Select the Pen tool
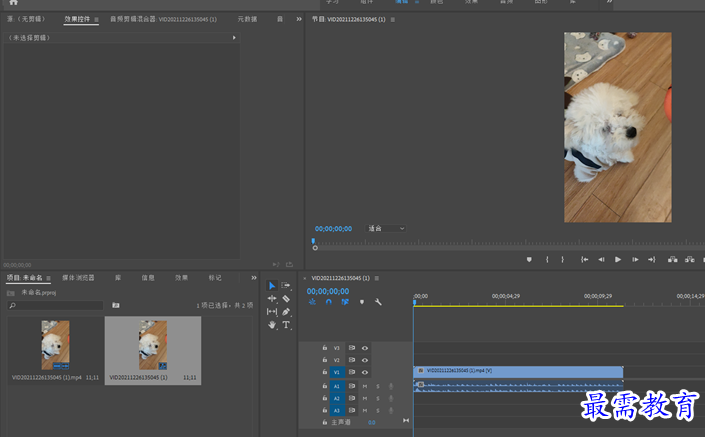 tap(286, 312)
